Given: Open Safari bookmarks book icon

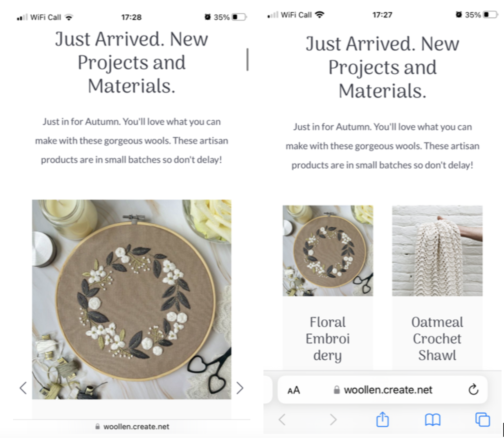Looking at the screenshot, I should (x=432, y=420).
